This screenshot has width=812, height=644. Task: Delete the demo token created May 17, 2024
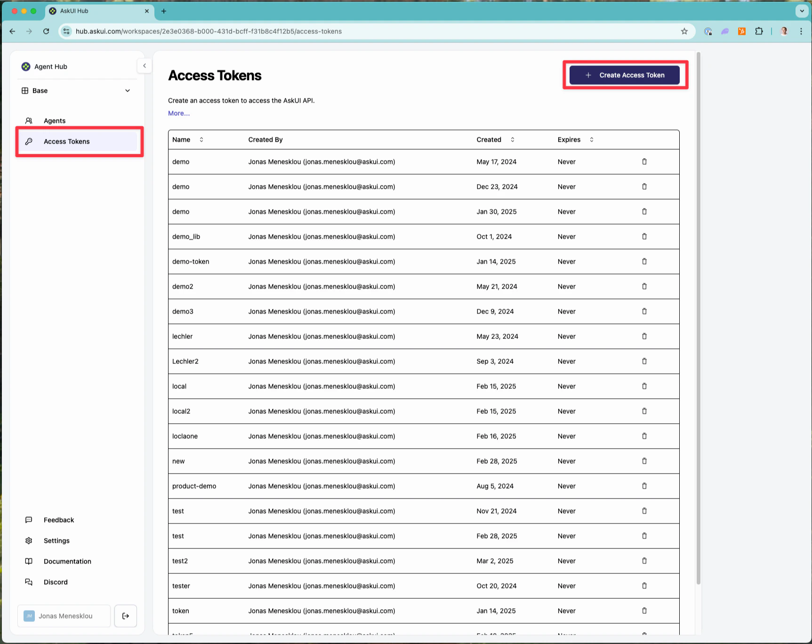[x=644, y=161]
